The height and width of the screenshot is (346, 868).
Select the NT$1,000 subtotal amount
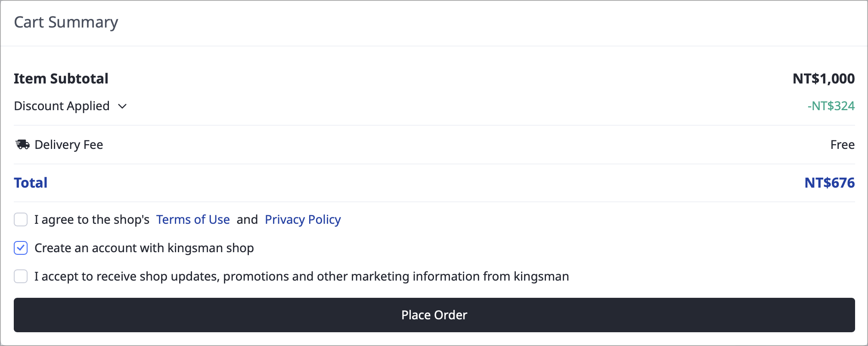pos(824,79)
